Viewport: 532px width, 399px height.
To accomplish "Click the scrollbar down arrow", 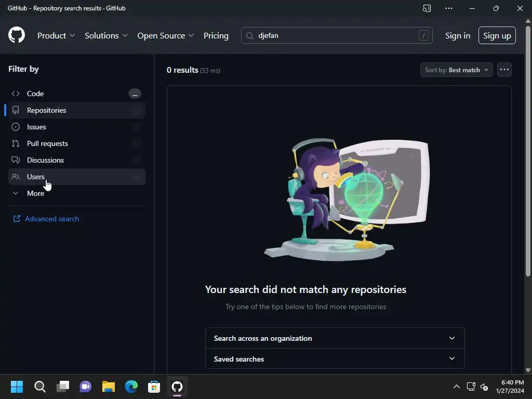I will [x=528, y=370].
